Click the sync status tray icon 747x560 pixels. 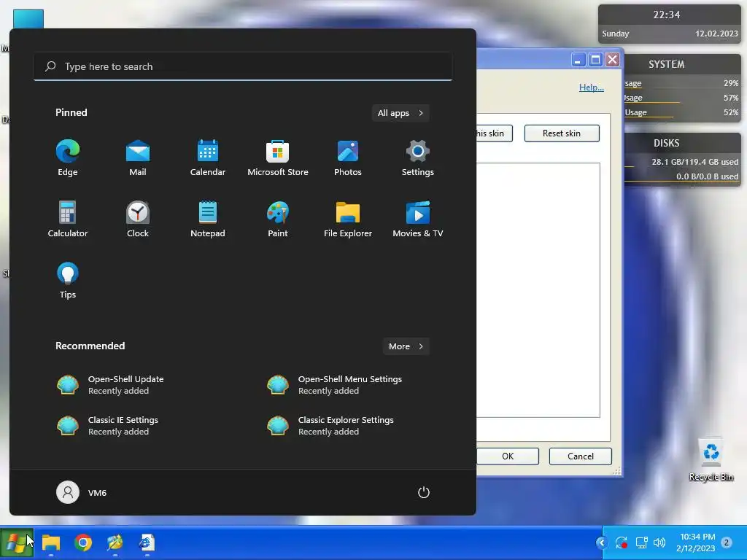pos(622,542)
